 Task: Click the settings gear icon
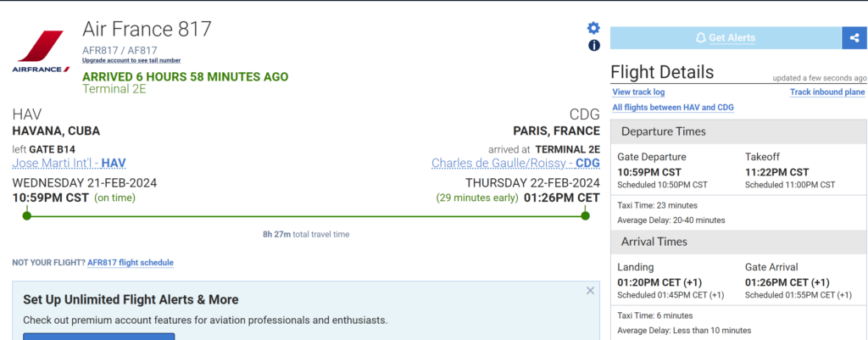point(593,28)
